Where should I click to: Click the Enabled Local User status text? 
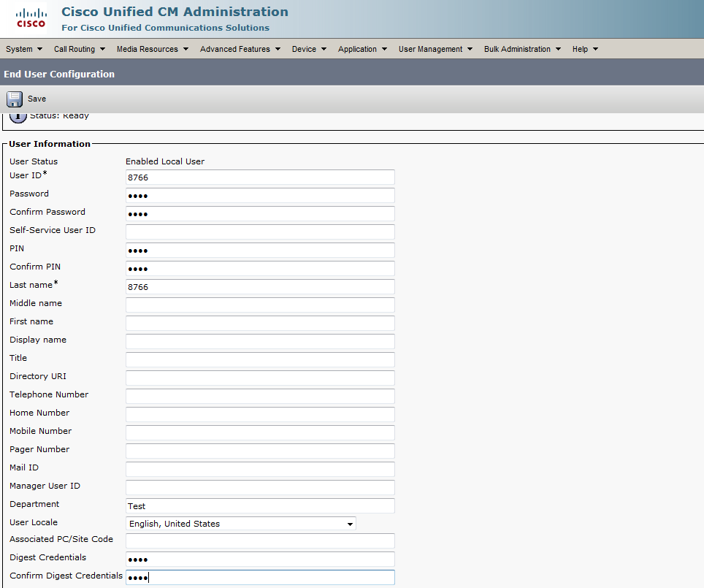[x=165, y=161]
